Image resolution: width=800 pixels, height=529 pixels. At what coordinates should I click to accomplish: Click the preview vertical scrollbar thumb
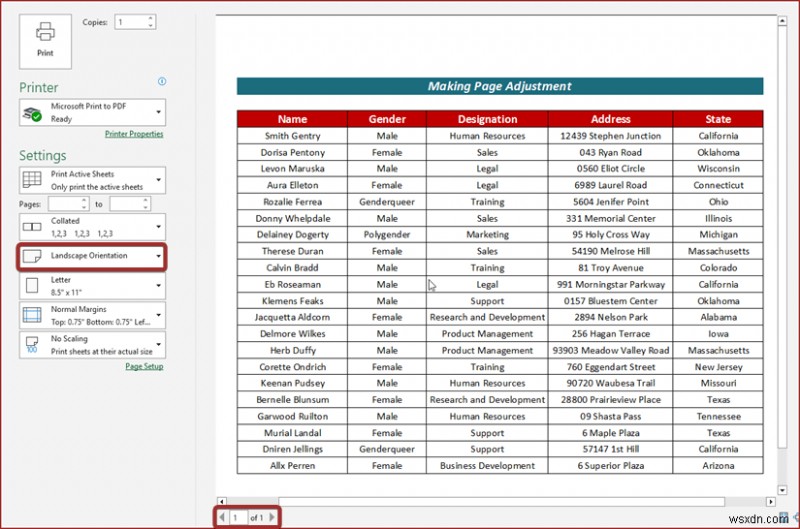(x=782, y=237)
